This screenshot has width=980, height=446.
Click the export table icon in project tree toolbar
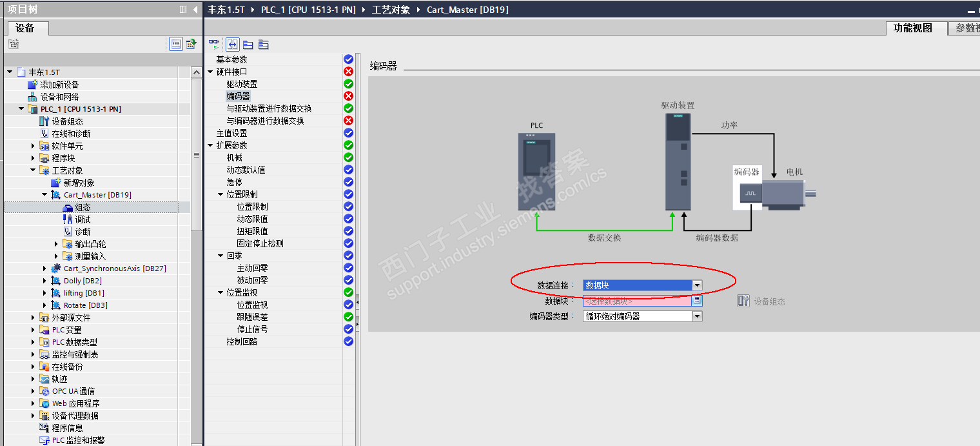click(191, 44)
